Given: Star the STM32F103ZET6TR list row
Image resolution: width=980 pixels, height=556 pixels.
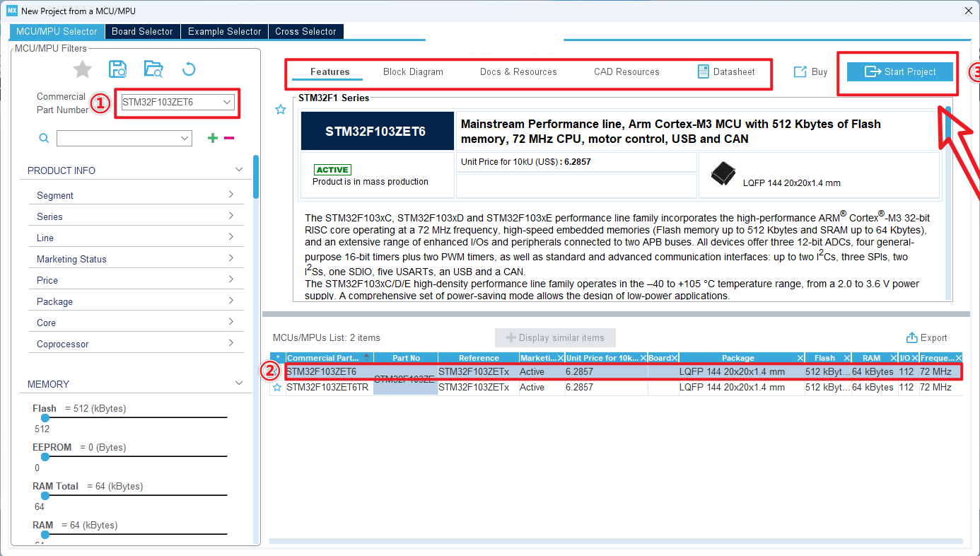Looking at the screenshot, I should tap(277, 388).
